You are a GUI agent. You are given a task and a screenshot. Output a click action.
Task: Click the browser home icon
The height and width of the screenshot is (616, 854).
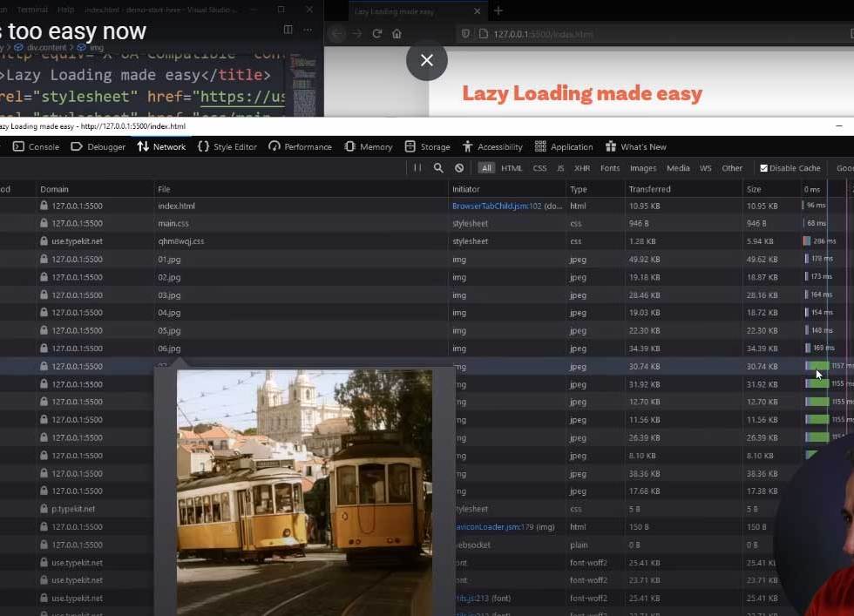(x=397, y=34)
